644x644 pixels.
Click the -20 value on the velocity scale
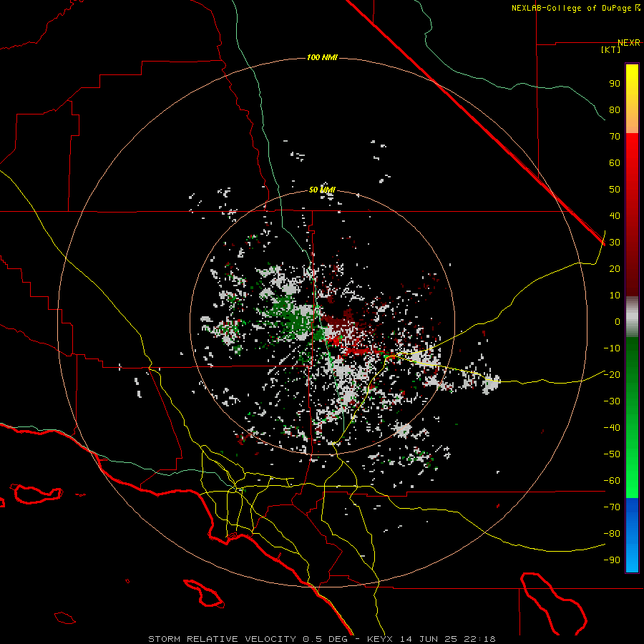(612, 375)
